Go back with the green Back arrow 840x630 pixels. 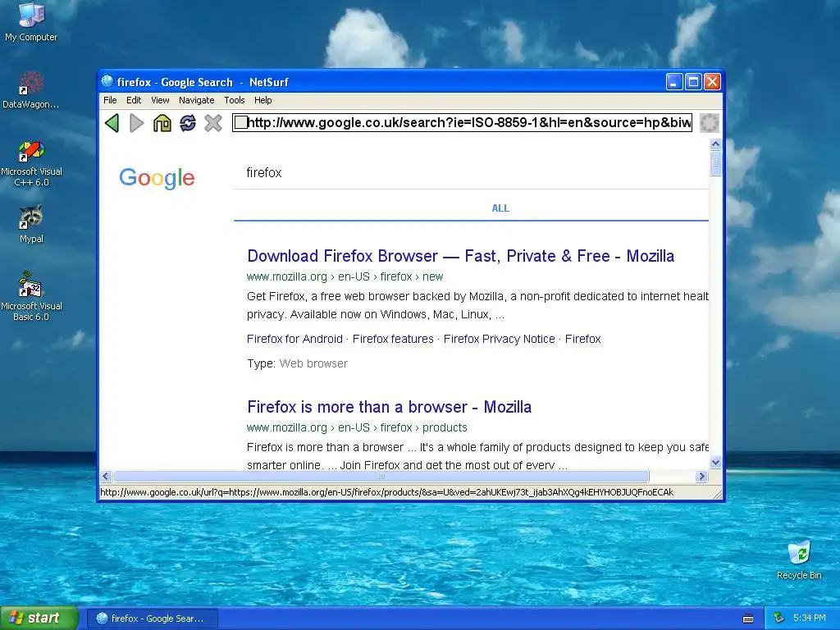point(112,123)
